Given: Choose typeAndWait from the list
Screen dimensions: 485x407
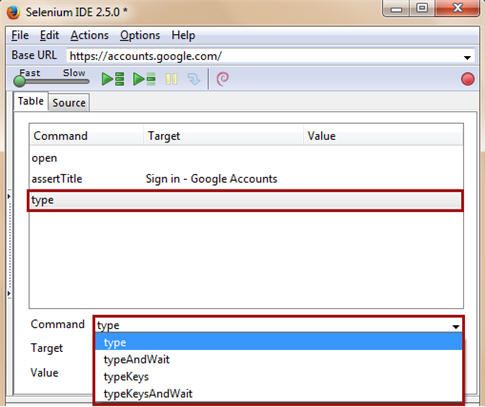Looking at the screenshot, I should tap(279, 359).
